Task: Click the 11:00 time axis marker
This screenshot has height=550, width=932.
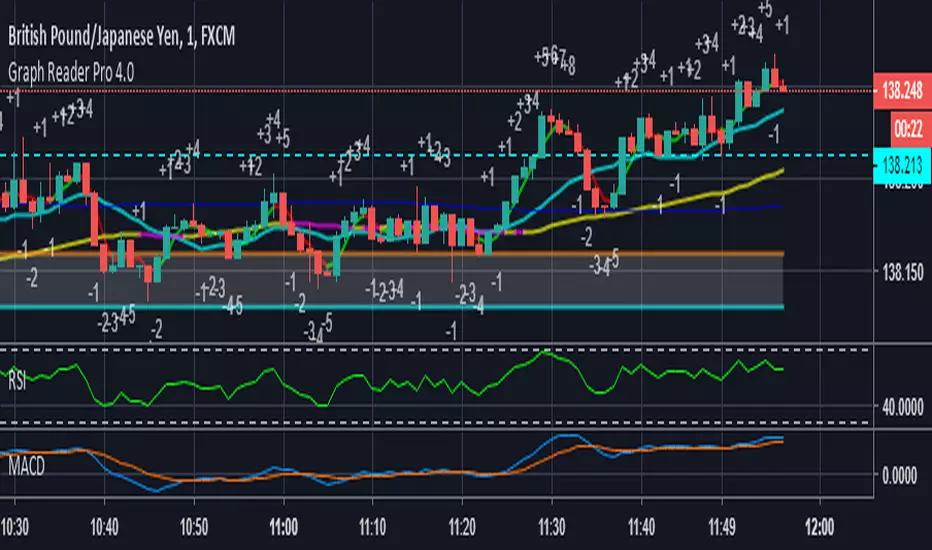Action: coord(284,527)
